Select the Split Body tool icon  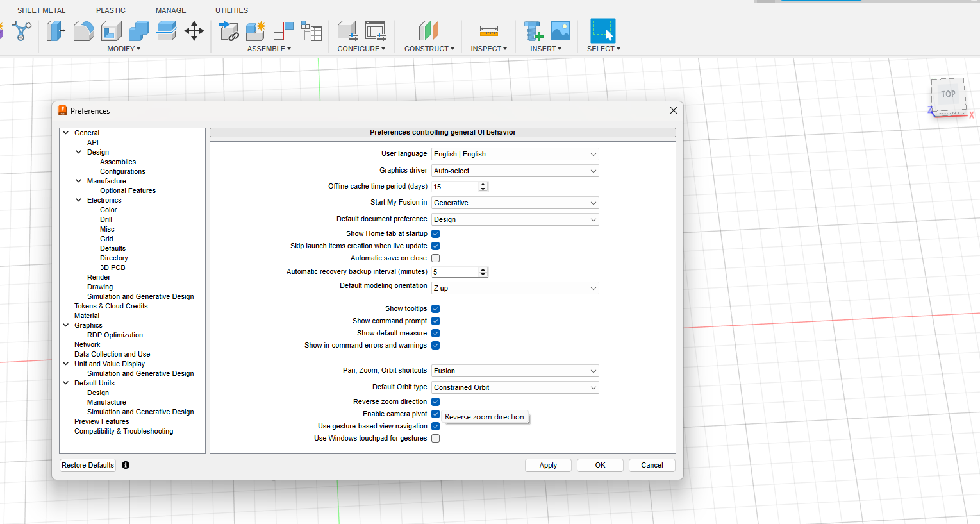(x=167, y=31)
